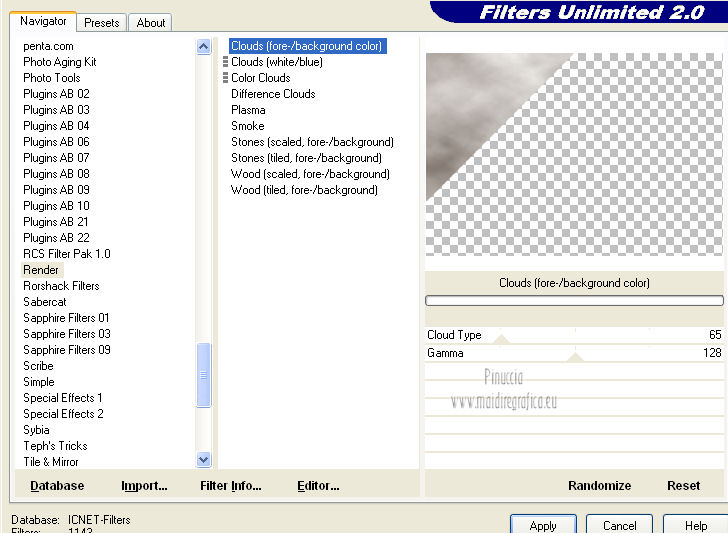Image resolution: width=728 pixels, height=533 pixels.
Task: Select Wood (tiled, fore-/background) filter
Action: [x=304, y=190]
